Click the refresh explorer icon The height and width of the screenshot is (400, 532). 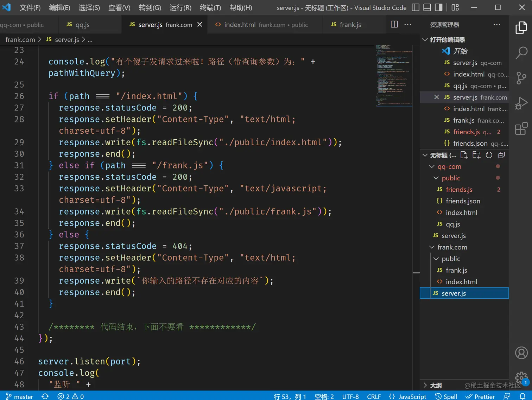click(x=489, y=155)
